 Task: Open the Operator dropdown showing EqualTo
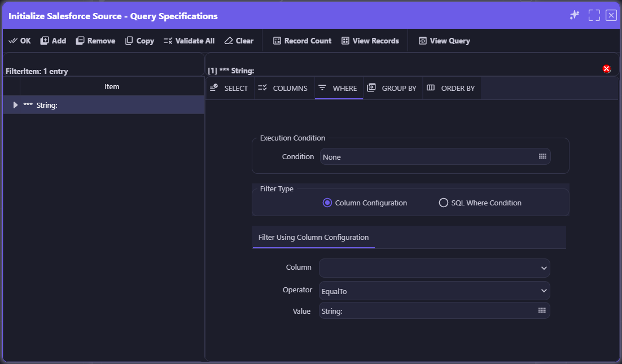(x=435, y=291)
